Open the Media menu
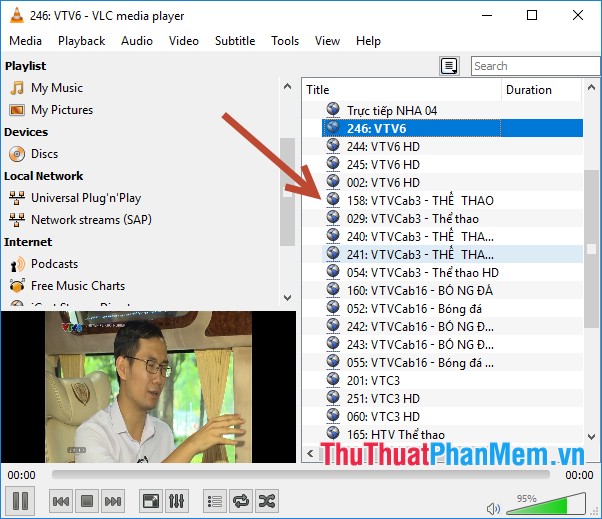The width and height of the screenshot is (602, 519). (25, 41)
